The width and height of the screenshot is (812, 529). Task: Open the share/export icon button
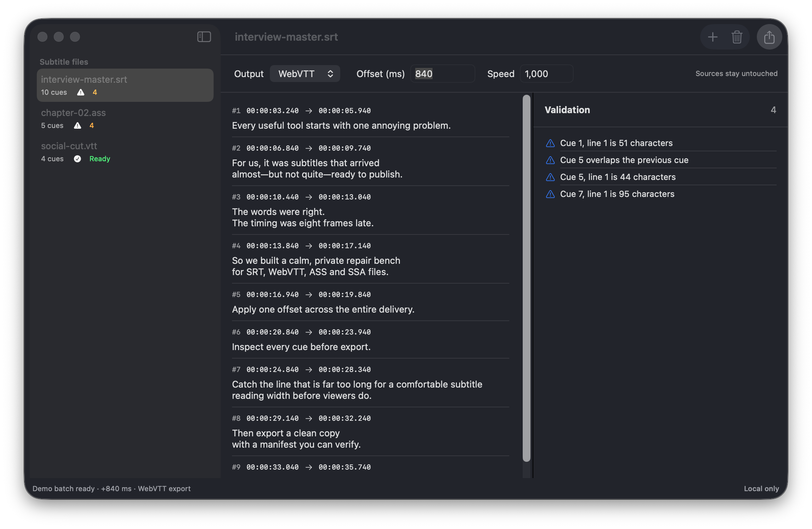pyautogui.click(x=769, y=37)
